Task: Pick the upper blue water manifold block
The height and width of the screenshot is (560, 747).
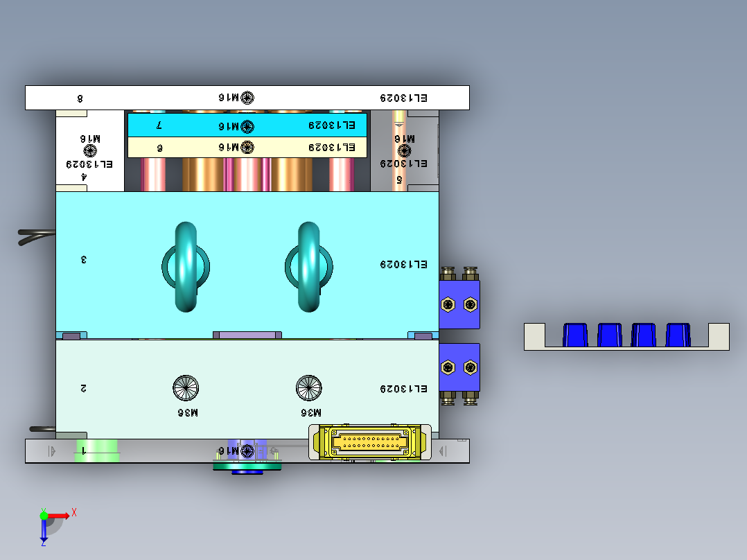Action: click(x=459, y=304)
